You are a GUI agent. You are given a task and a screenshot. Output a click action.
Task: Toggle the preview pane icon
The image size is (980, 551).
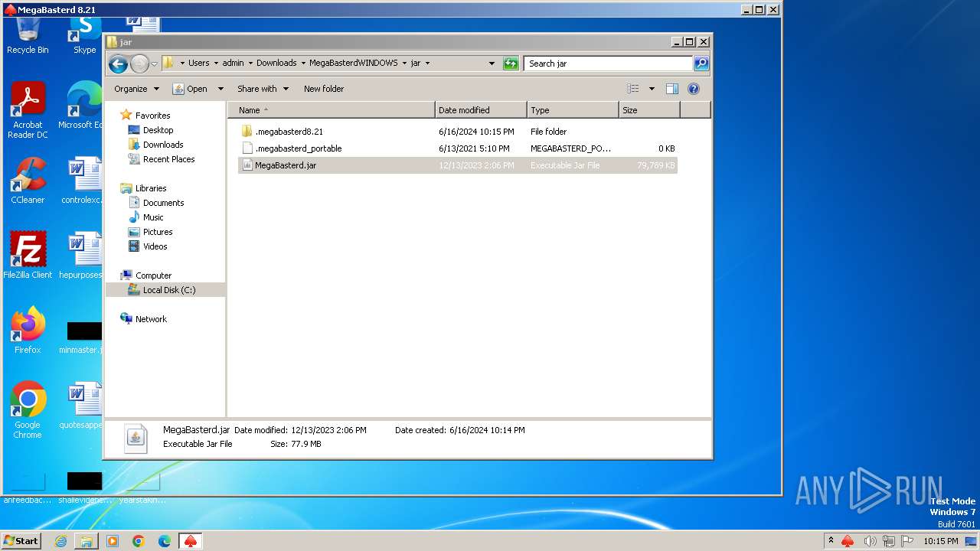(672, 89)
